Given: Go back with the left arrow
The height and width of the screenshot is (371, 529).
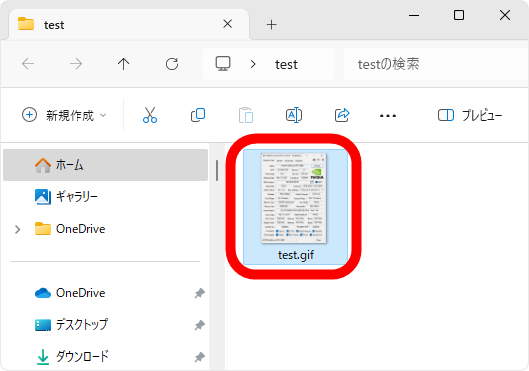Looking at the screenshot, I should pos(28,64).
